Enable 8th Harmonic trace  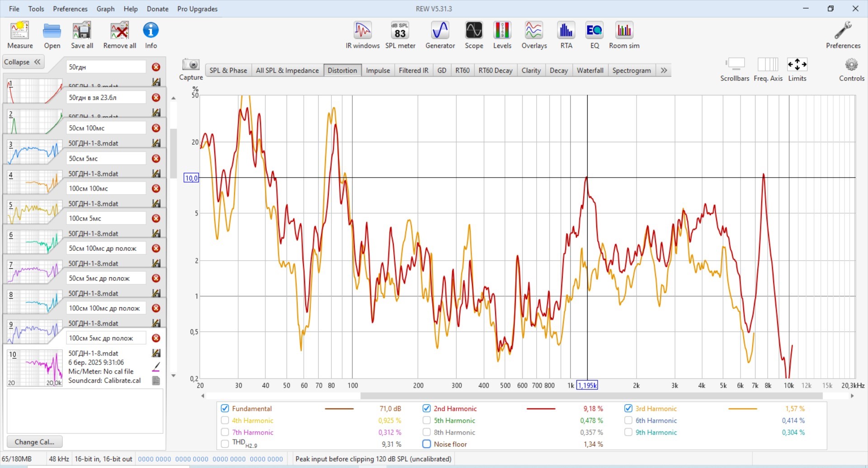pos(426,432)
